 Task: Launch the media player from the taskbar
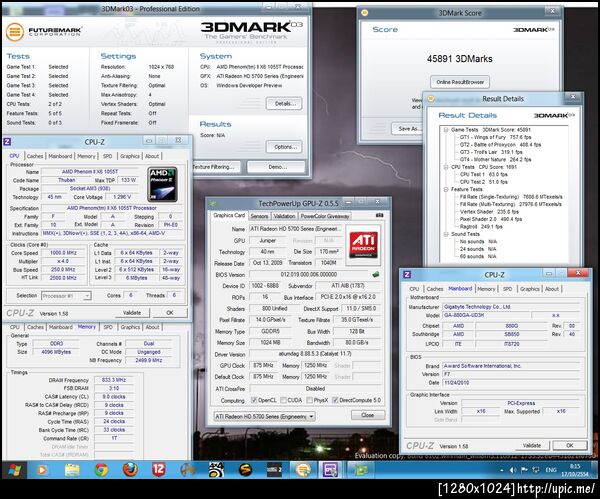pyautogui.click(x=42, y=470)
